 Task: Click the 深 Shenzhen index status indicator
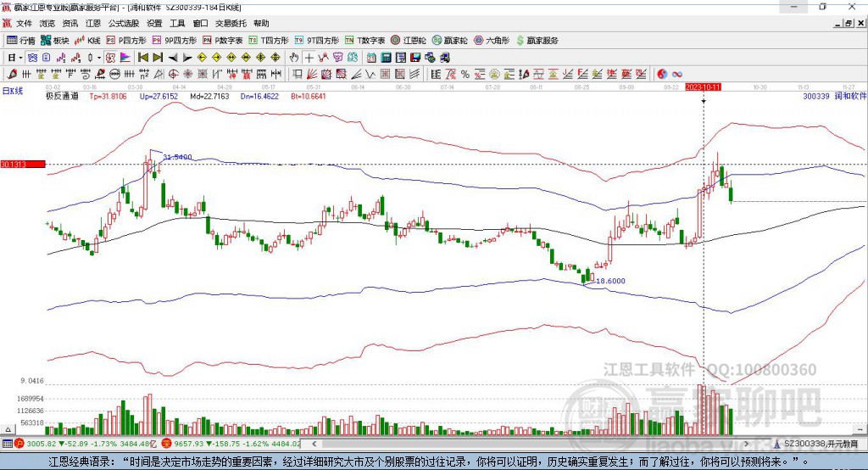point(168,444)
